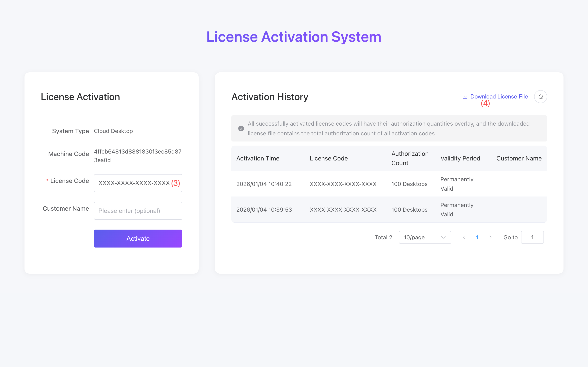Go to next page arrow
Image resolution: width=588 pixels, height=367 pixels.
click(490, 237)
